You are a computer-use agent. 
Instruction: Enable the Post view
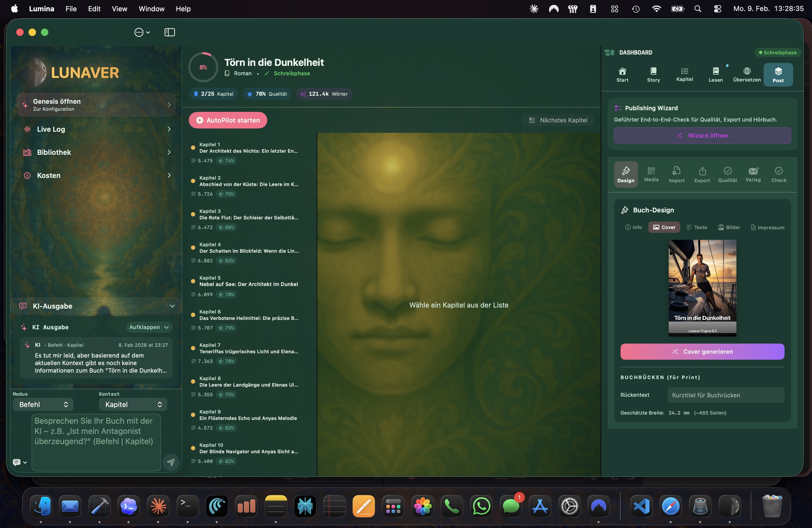(x=778, y=74)
